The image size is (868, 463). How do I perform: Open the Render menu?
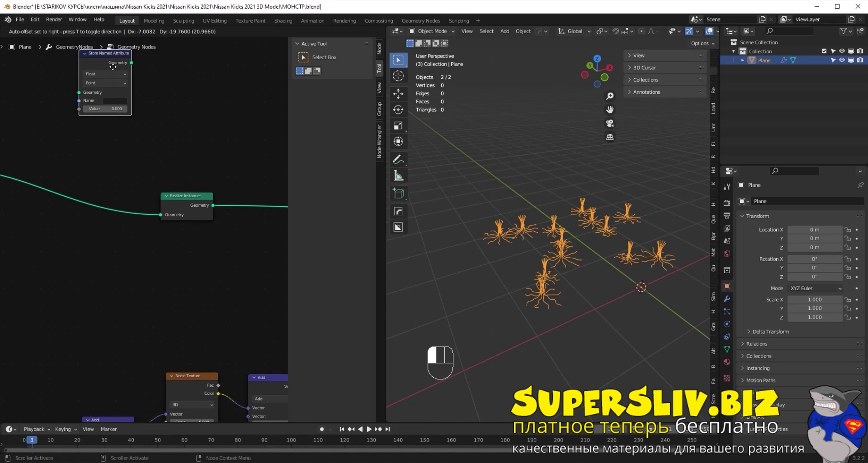click(x=54, y=20)
